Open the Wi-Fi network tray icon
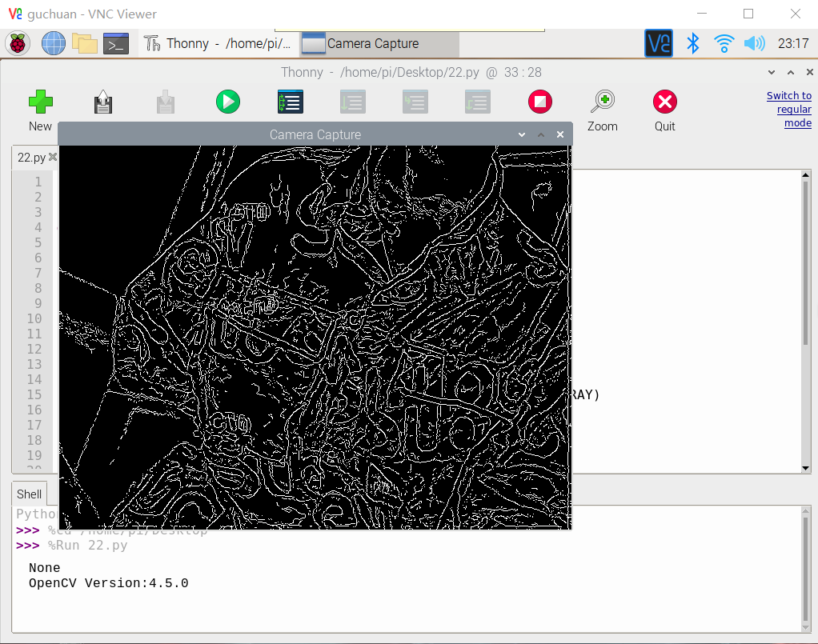This screenshot has height=644, width=818. pos(724,43)
